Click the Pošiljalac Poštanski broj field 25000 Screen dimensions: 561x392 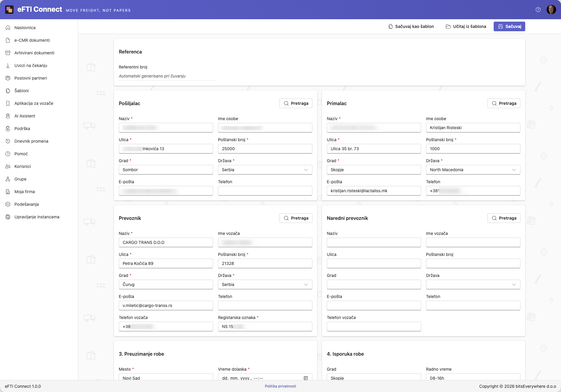point(265,149)
